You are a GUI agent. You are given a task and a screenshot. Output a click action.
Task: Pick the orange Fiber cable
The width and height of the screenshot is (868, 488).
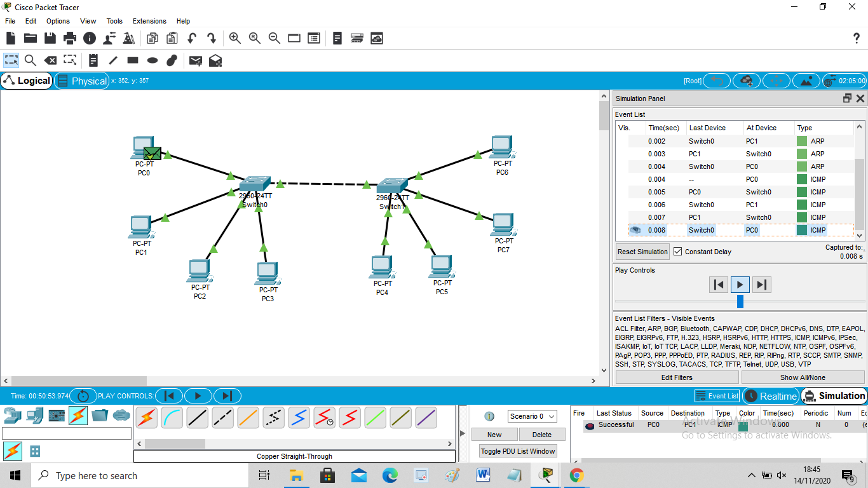248,417
